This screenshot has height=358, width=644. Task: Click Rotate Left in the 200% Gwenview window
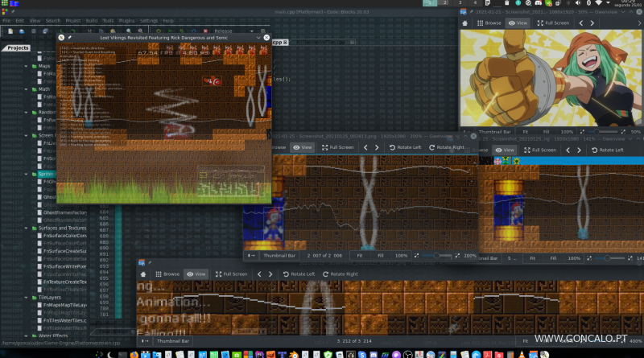pos(406,147)
